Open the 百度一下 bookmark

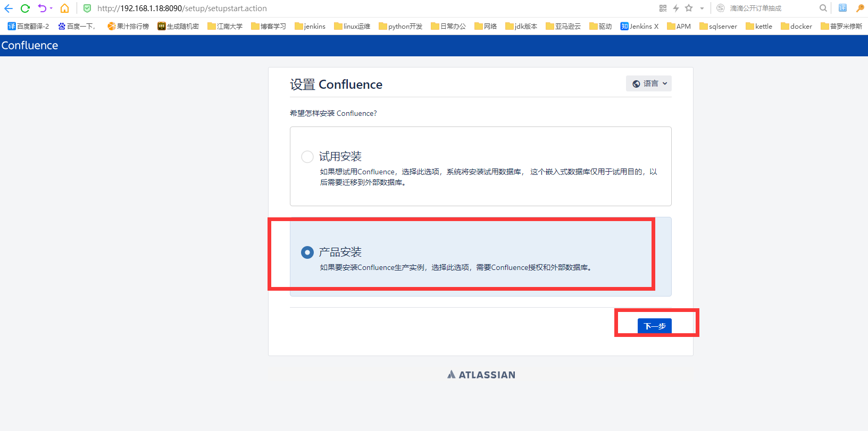point(77,26)
